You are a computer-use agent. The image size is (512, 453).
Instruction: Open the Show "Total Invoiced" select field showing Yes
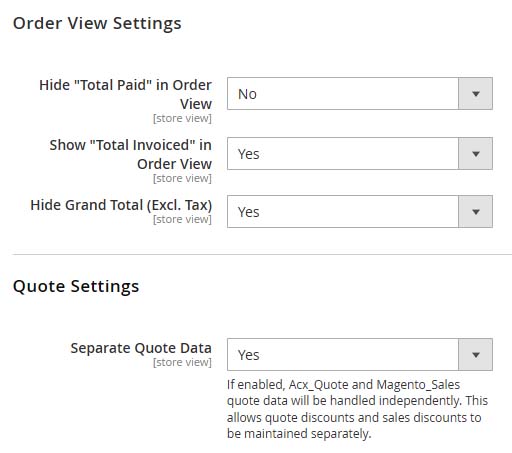(x=360, y=154)
